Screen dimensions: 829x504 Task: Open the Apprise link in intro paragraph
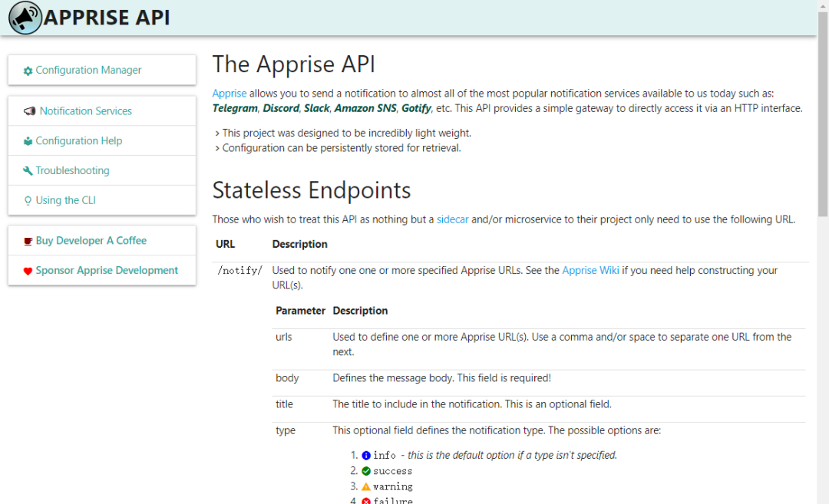(230, 94)
